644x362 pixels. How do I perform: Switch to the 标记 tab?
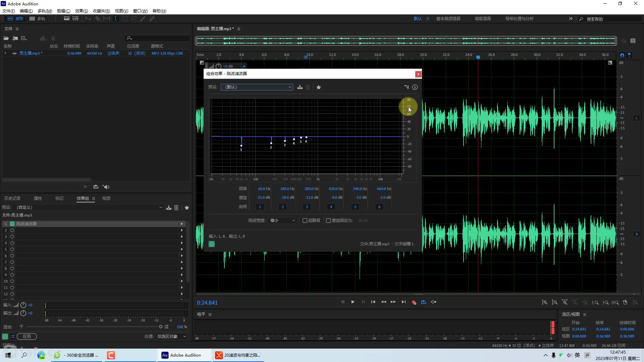tap(59, 198)
